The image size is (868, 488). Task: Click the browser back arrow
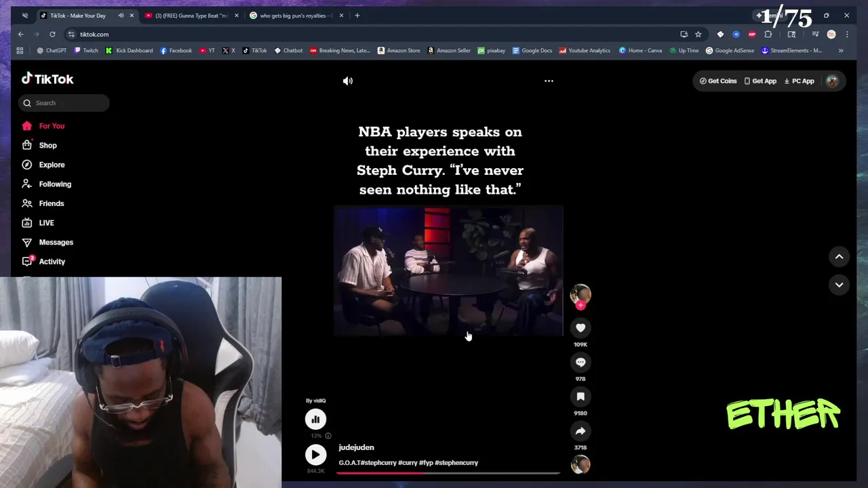click(x=21, y=34)
